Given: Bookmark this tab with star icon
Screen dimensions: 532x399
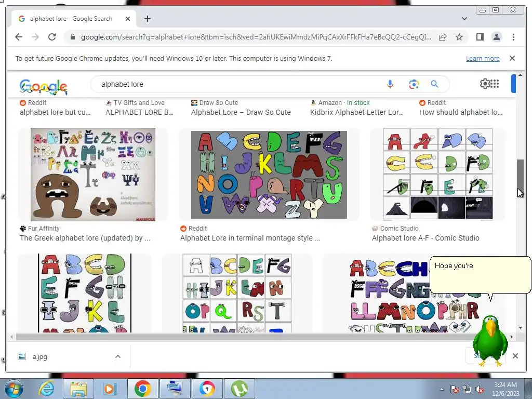Looking at the screenshot, I should coord(459,37).
